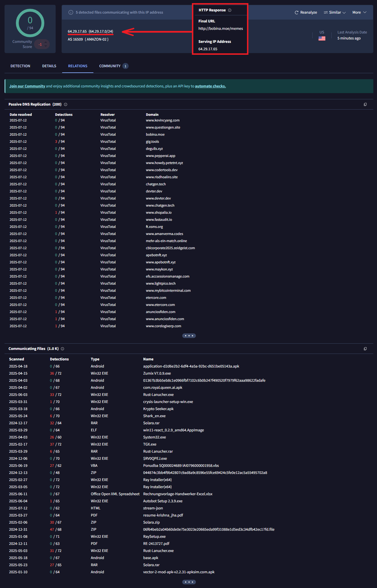Open file RE-2413727.pdf
Screen dimensions: 377x588
point(156,544)
